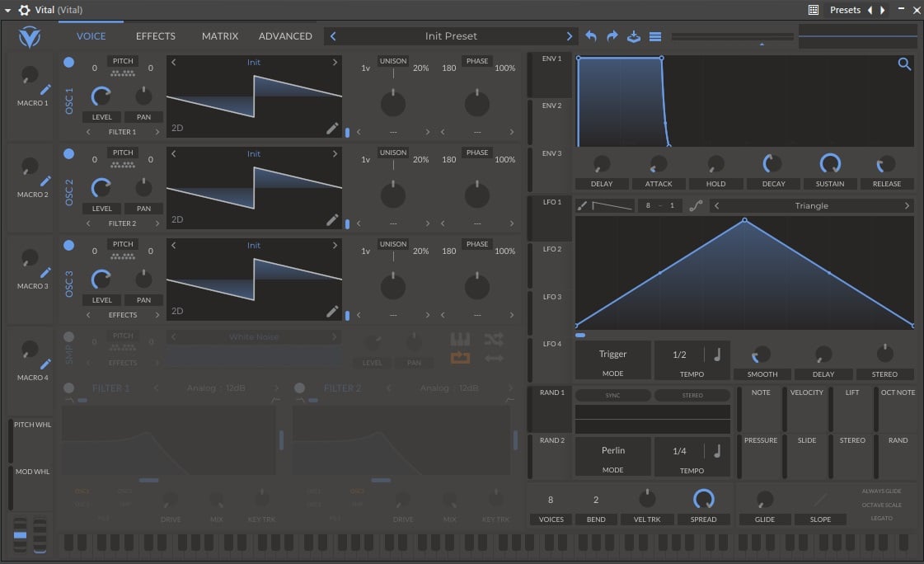This screenshot has height=564, width=924.
Task: Open OSC 1 Filter 1 routing selector
Action: (123, 132)
